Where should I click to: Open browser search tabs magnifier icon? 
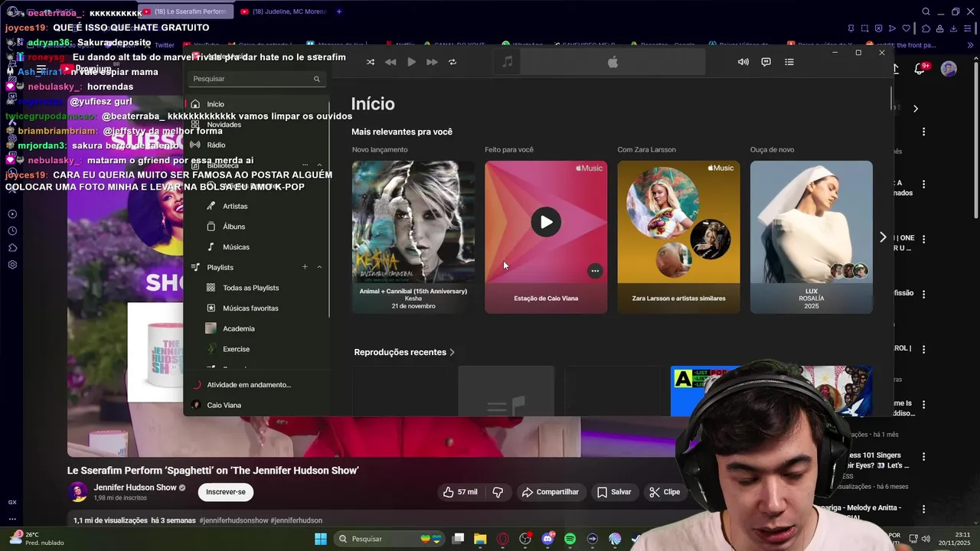926,11
